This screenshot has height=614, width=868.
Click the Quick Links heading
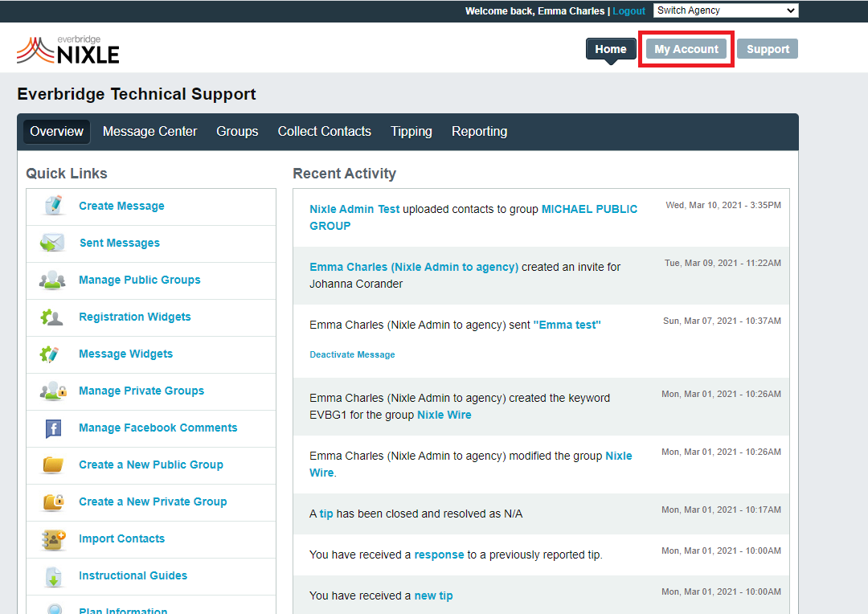[67, 174]
